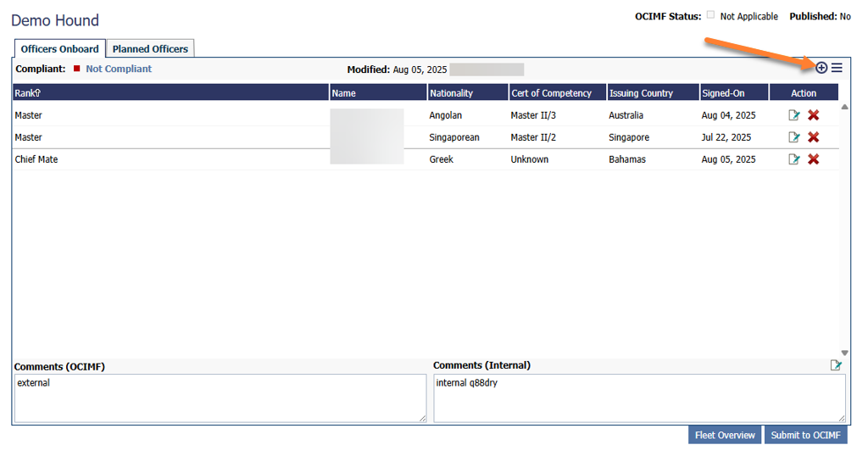This screenshot has width=868, height=456.
Task: Edit the Singaporean Master officer row
Action: click(794, 137)
